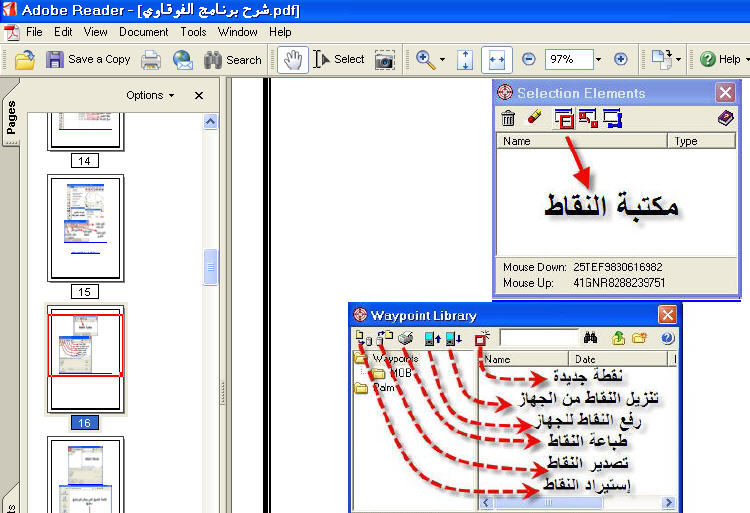Screen dimensions: 750x513
Task: Click eraser icon in Selection Elements window
Action: (x=534, y=116)
